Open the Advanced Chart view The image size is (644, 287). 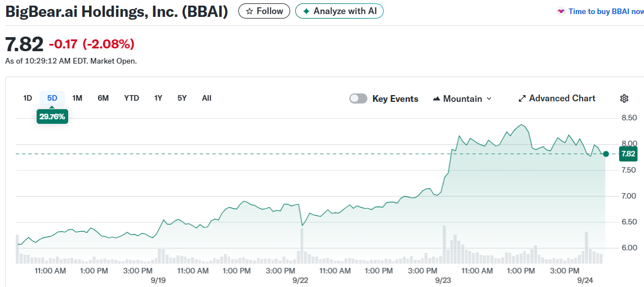557,98
